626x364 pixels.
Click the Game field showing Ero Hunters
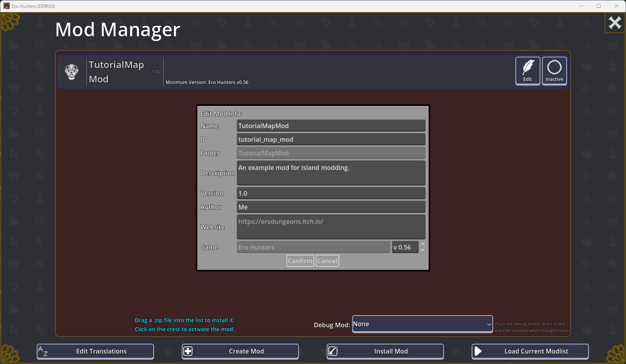[x=313, y=247]
